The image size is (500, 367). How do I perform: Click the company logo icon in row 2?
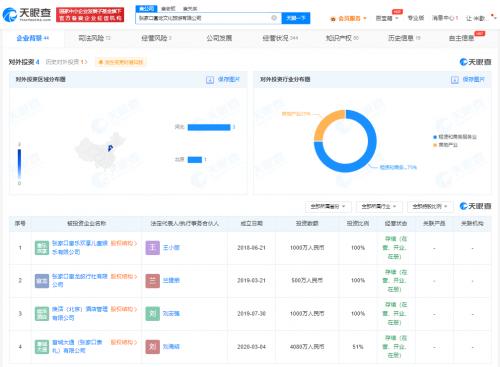click(x=42, y=281)
